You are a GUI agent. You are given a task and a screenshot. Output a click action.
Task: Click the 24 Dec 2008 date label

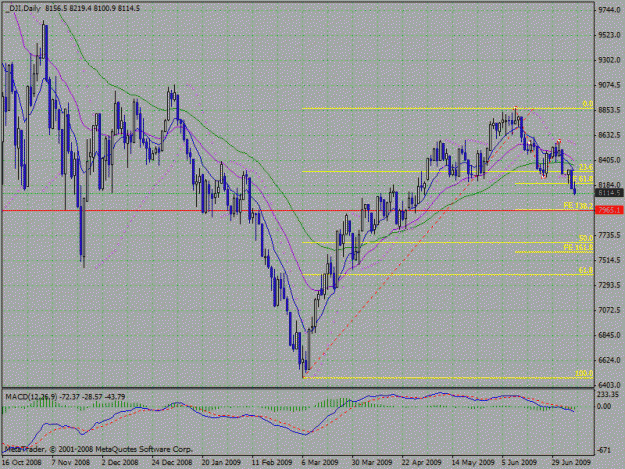point(172,462)
